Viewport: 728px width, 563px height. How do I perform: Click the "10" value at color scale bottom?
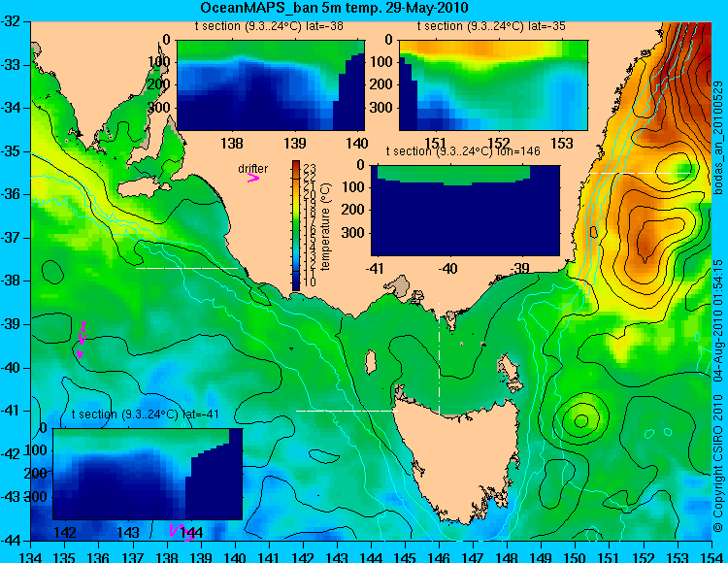click(x=310, y=281)
